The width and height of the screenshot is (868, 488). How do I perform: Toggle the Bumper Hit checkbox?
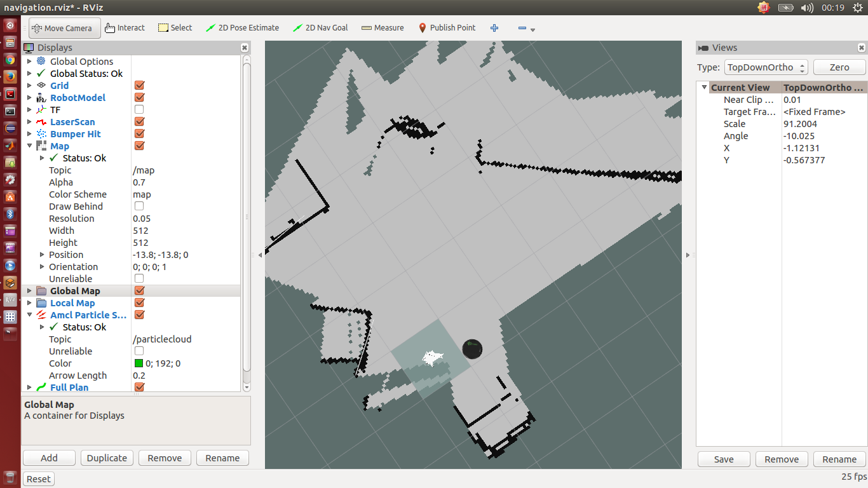pyautogui.click(x=139, y=133)
